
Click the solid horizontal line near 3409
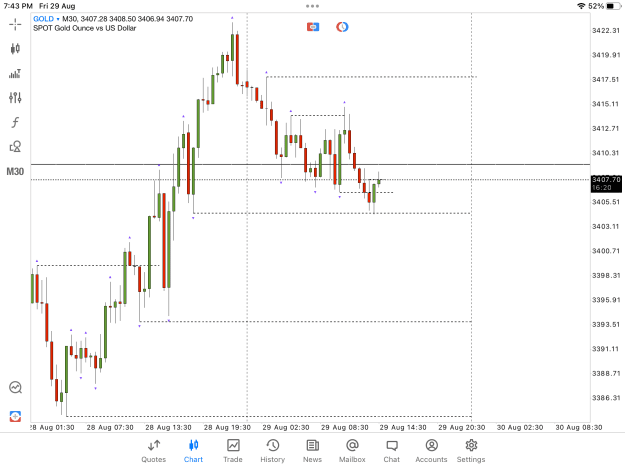tap(310, 164)
